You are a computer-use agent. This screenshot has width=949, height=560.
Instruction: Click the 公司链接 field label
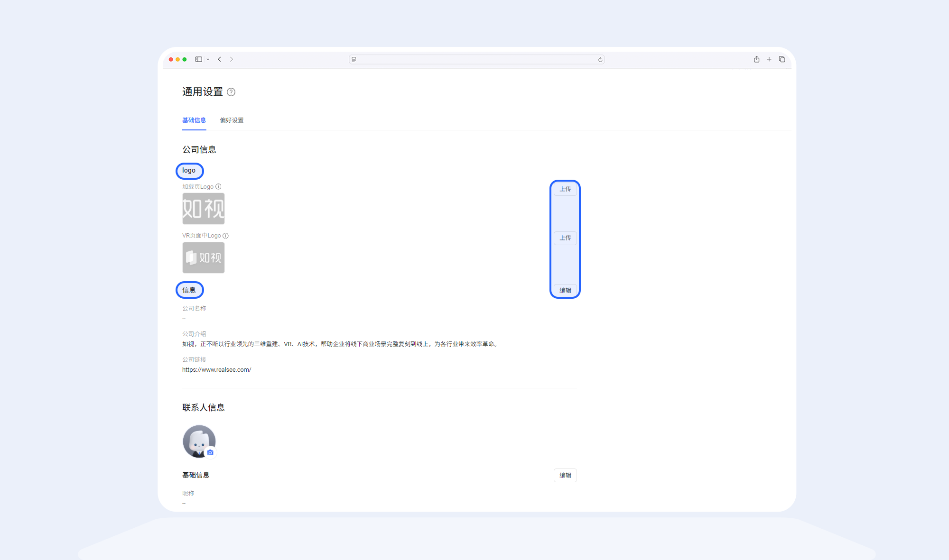pyautogui.click(x=194, y=360)
